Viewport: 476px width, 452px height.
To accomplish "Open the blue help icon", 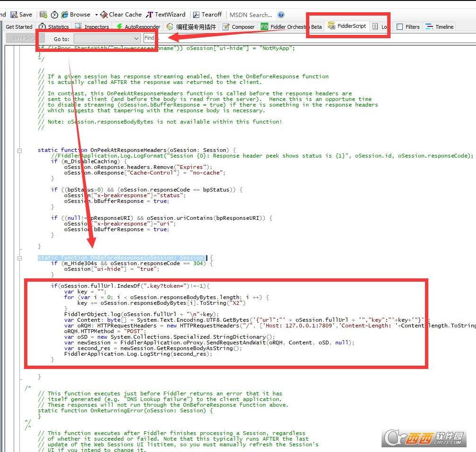I will click(x=281, y=15).
